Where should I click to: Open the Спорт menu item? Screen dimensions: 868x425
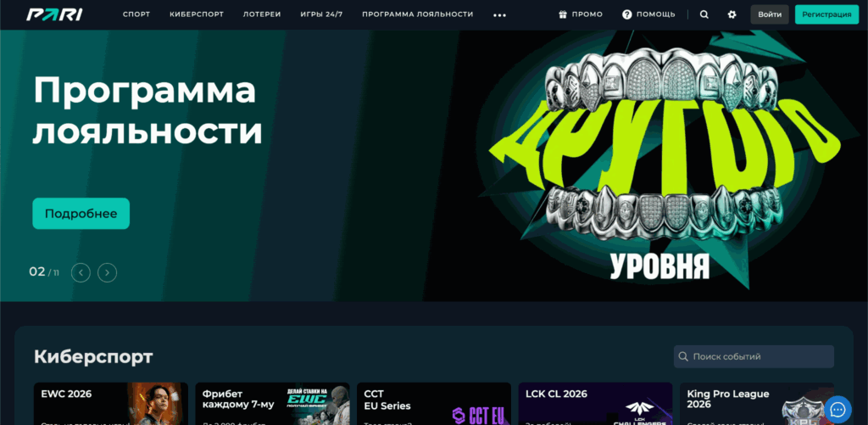coord(136,14)
